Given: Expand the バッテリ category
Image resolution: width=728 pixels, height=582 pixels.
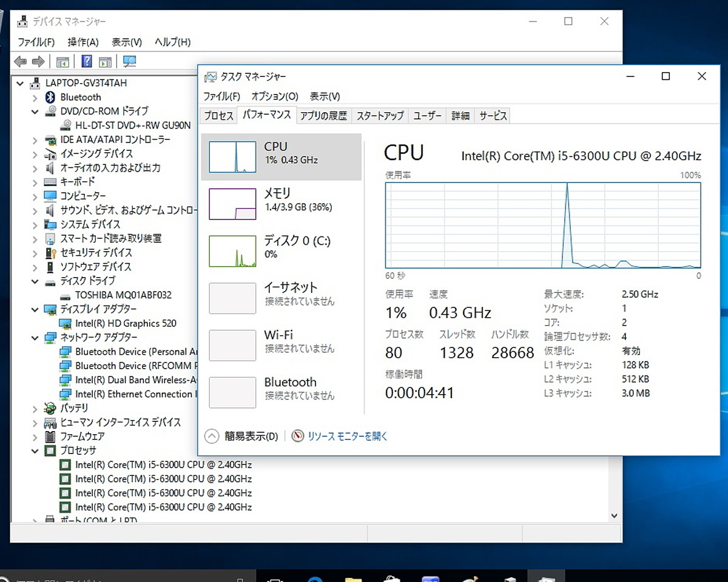Looking at the screenshot, I should pyautogui.click(x=35, y=409).
